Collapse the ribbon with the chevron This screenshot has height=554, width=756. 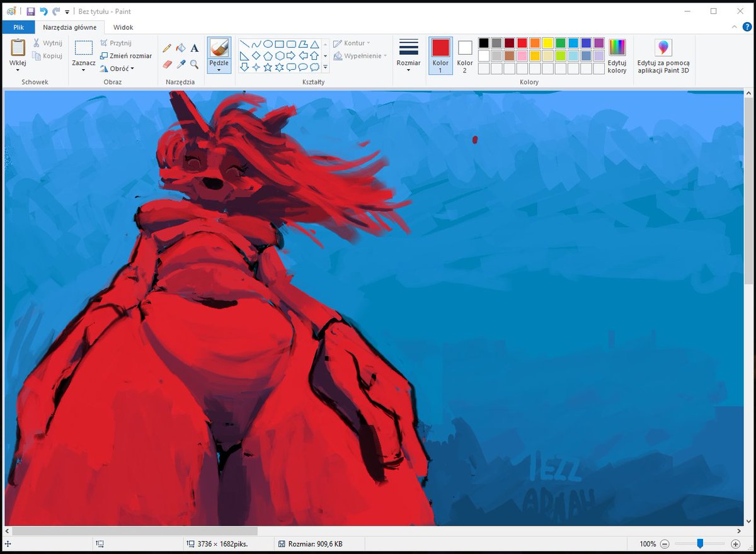(735, 27)
